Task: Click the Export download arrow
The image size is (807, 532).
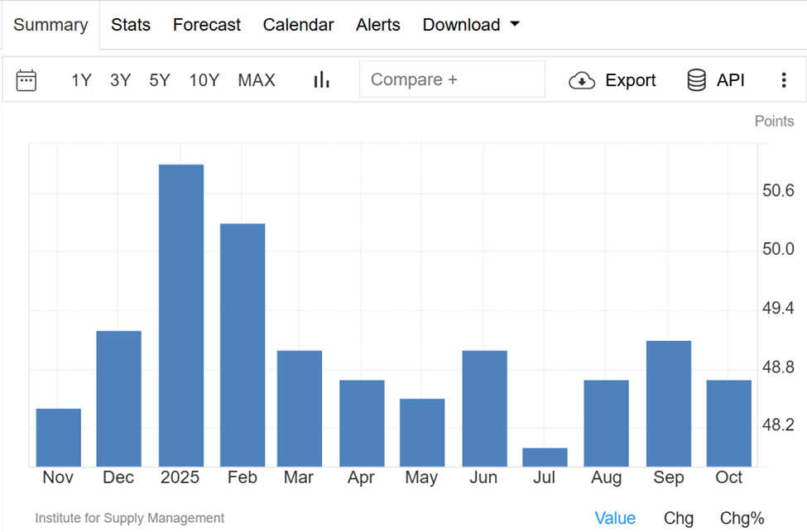Action: (x=582, y=80)
